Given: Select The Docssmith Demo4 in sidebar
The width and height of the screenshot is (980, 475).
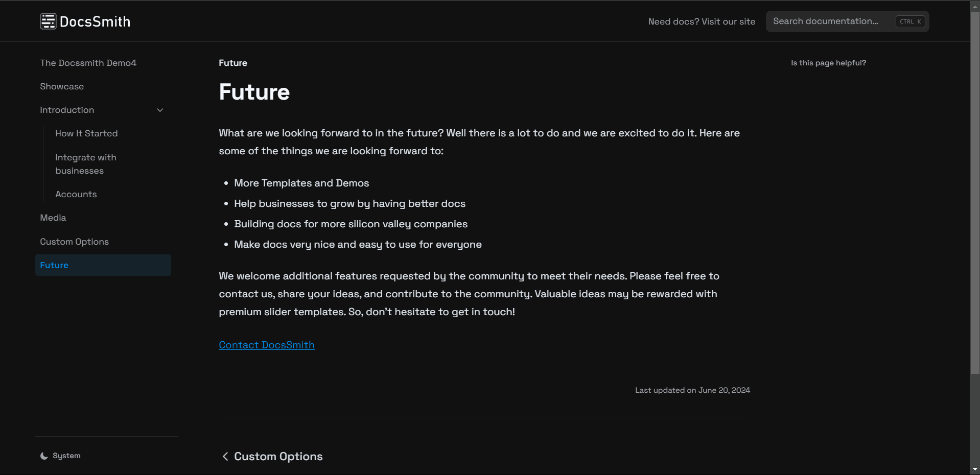Looking at the screenshot, I should 88,63.
